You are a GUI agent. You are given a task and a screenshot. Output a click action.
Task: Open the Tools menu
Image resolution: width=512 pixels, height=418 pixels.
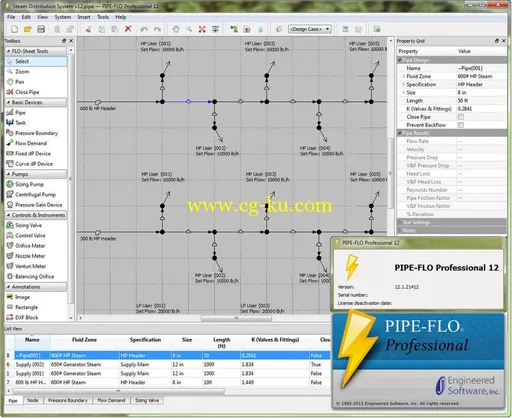click(x=103, y=17)
